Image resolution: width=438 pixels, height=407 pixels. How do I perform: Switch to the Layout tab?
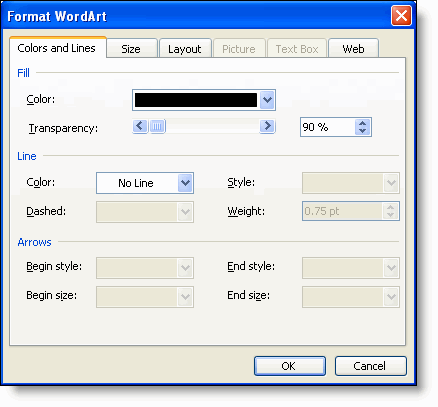tap(185, 49)
